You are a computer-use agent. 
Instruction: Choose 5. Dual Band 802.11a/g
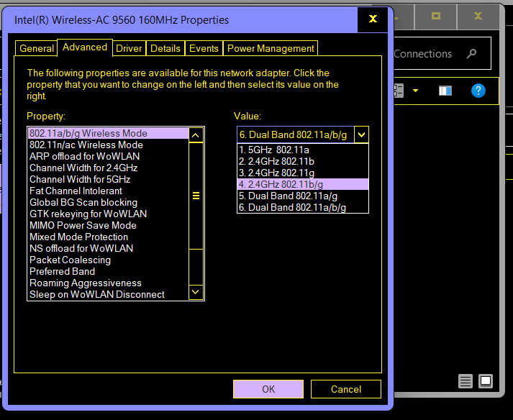303,196
